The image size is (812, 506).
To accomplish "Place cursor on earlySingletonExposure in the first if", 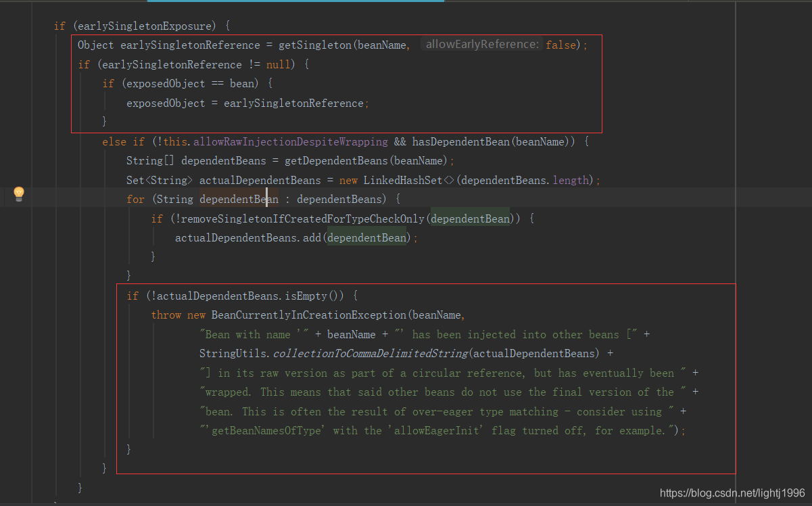I will 146,26.
